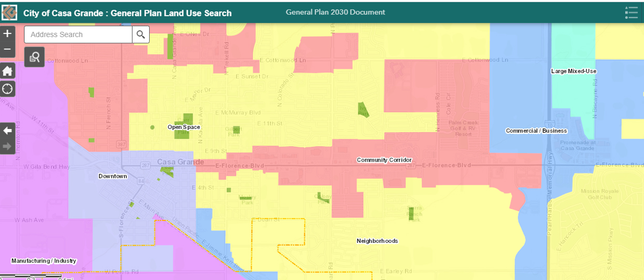Image resolution: width=644 pixels, height=280 pixels.
Task: Open the legend list icon in header
Action: click(x=631, y=12)
